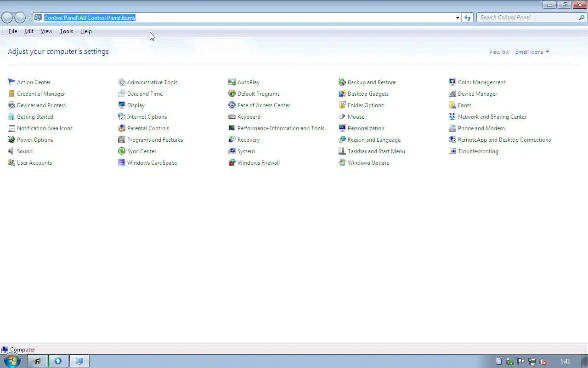This screenshot has height=368, width=588.
Task: Open the Desktop Gadgets link
Action: tap(368, 94)
